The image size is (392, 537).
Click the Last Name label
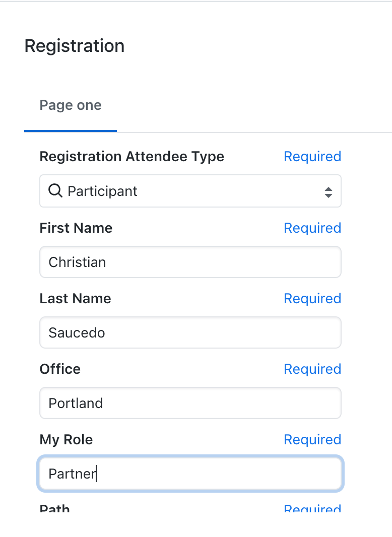(75, 299)
